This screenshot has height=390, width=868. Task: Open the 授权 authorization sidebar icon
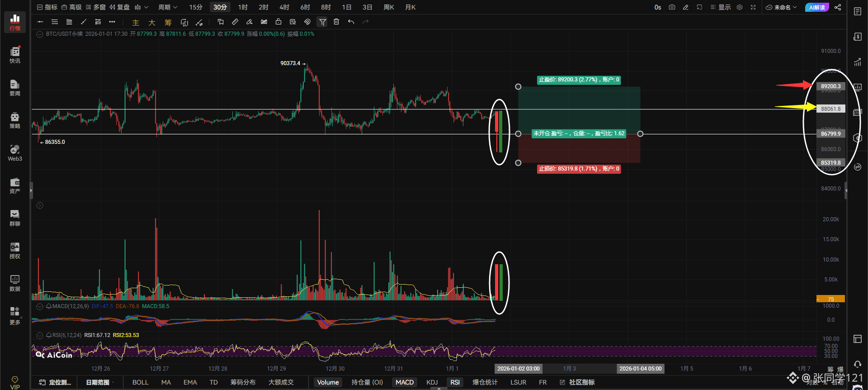pos(15,250)
